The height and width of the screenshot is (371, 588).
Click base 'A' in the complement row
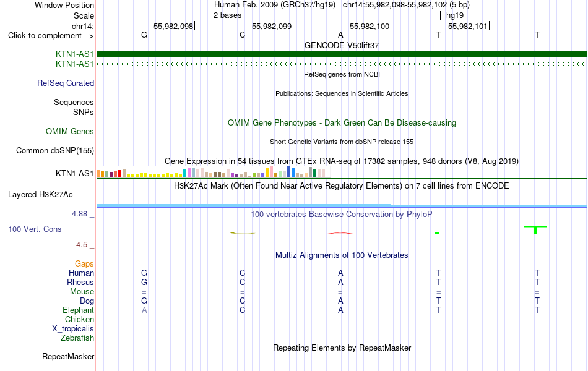pos(340,35)
